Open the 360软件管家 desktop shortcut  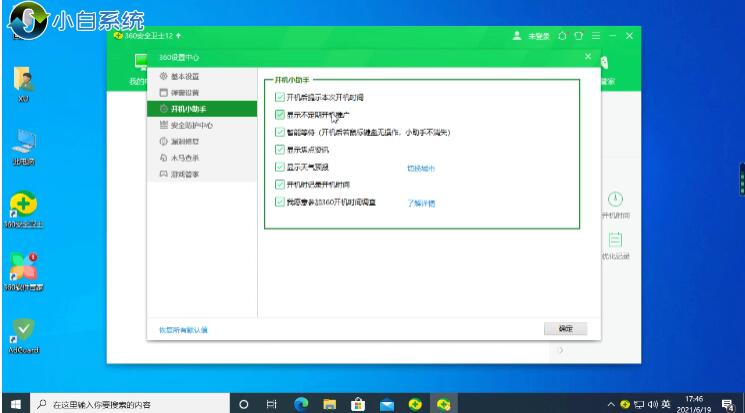tap(23, 272)
